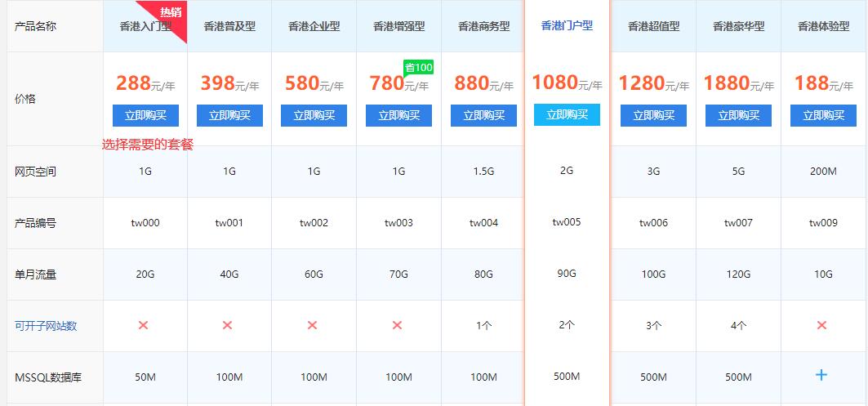Select the highlighted 香港门户型 header

(x=567, y=25)
